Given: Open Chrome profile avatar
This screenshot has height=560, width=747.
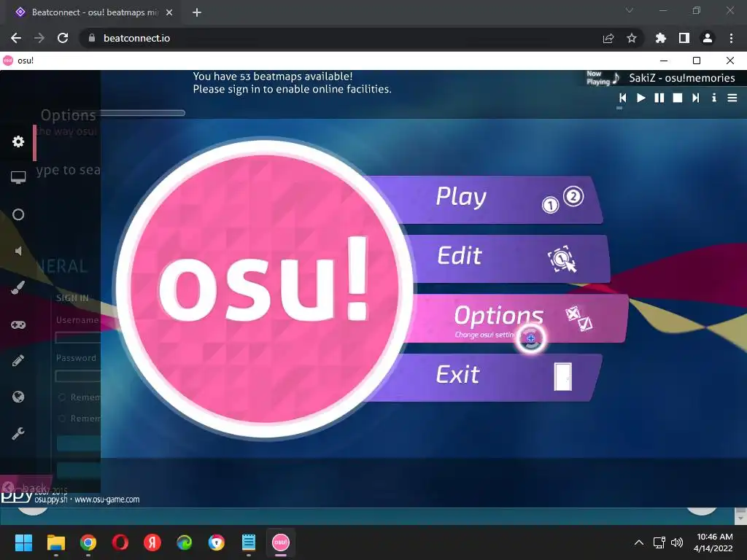Looking at the screenshot, I should 708,38.
